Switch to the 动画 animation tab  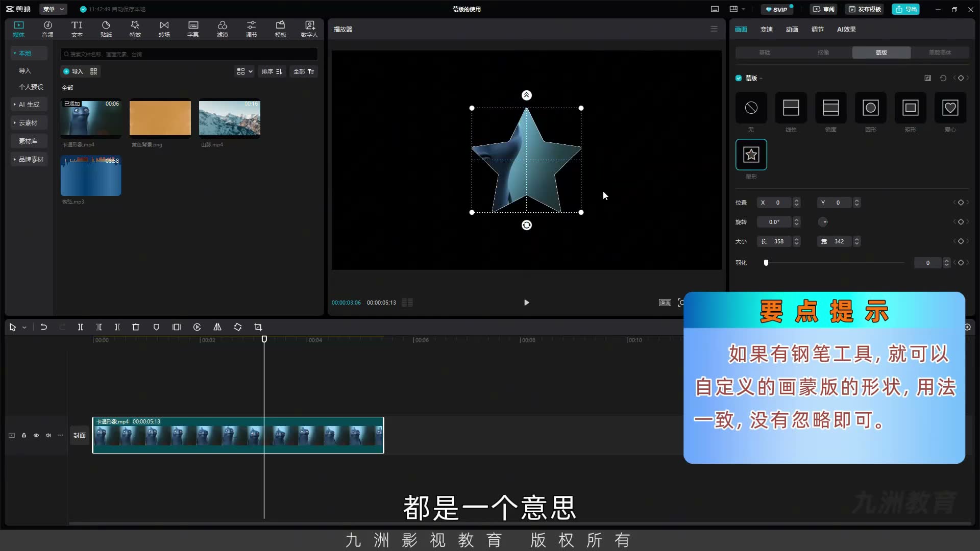click(792, 30)
